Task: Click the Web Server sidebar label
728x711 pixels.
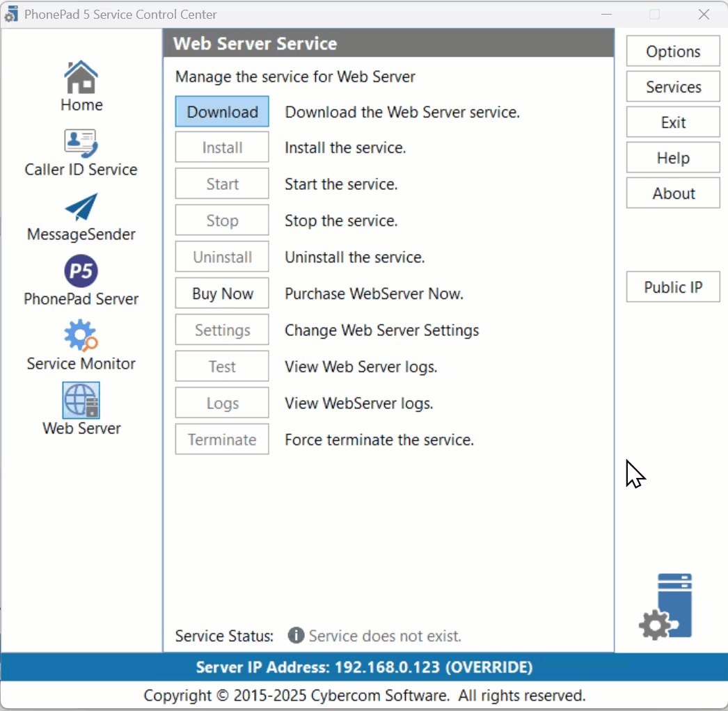Action: [x=81, y=428]
